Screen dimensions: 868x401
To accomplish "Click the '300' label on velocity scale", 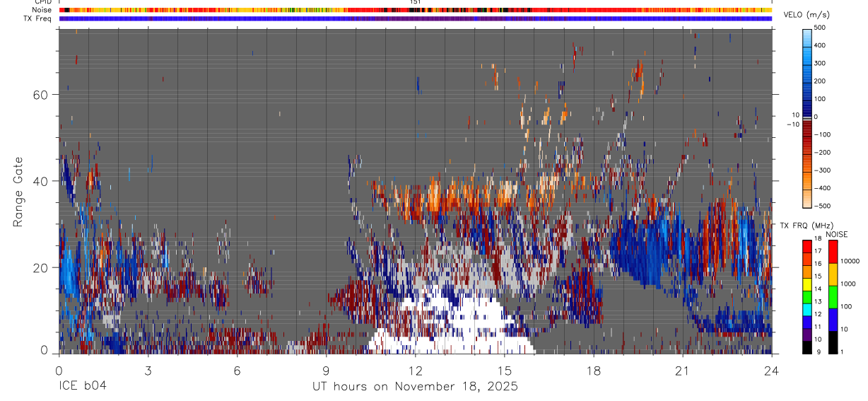I will click(x=819, y=63).
